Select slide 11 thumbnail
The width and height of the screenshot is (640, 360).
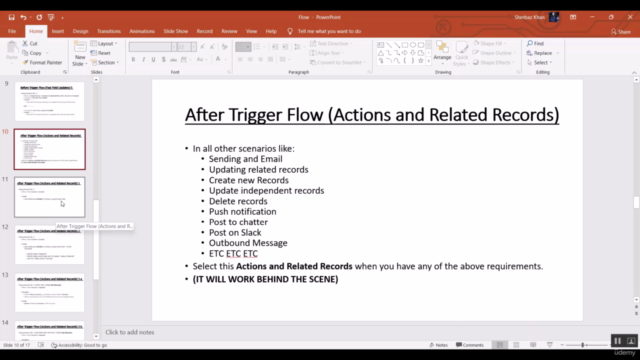pos(50,197)
